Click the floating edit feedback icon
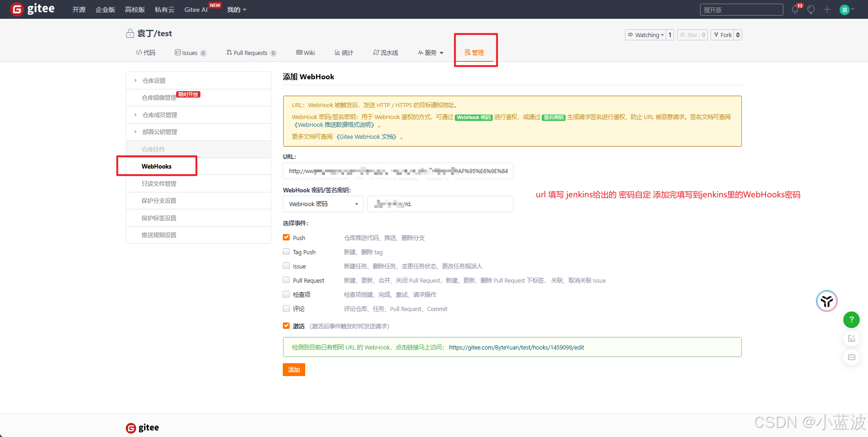This screenshot has width=868, height=437. (x=852, y=339)
